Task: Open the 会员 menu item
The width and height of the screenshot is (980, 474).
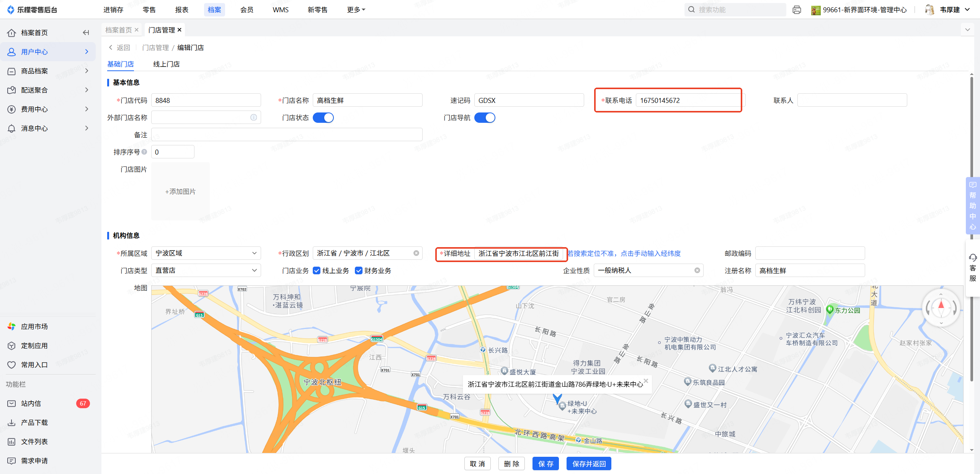Action: point(247,10)
